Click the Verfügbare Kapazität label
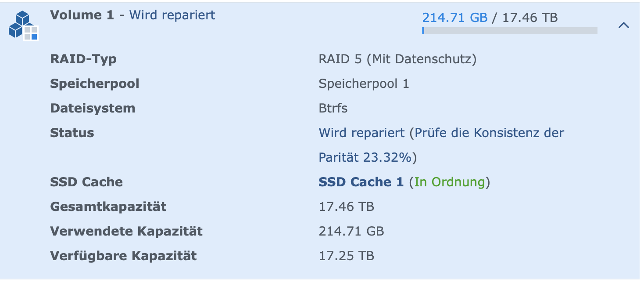 point(123,256)
